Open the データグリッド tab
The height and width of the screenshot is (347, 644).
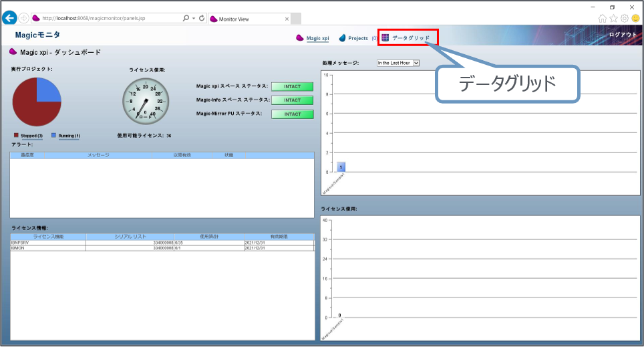(411, 38)
